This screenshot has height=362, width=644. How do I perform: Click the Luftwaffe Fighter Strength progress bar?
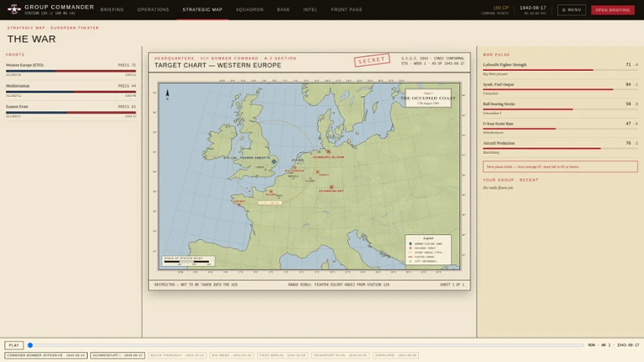pyautogui.click(x=561, y=70)
